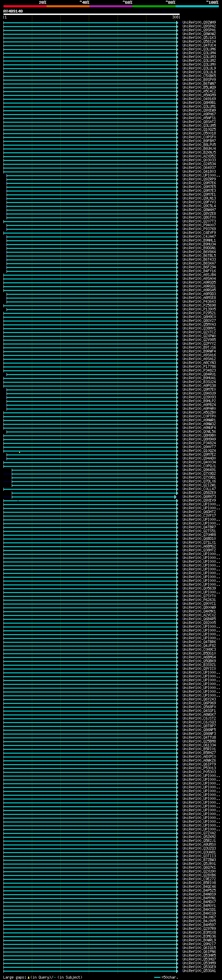Click the purple ~60% identity legend bar
The height and width of the screenshot is (980, 222).
pyautogui.click(x=111, y=6)
